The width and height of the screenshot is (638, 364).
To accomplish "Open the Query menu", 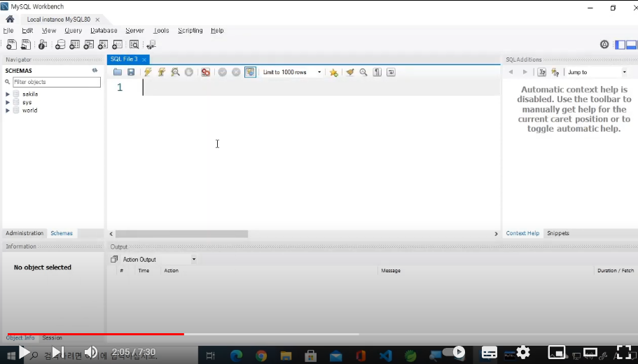I will 73,31.
